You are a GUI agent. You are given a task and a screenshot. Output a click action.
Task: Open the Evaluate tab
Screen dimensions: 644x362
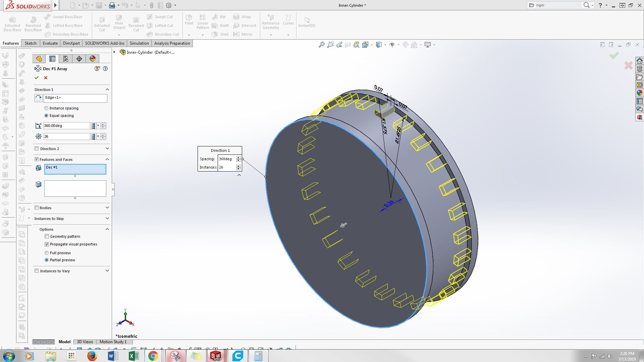tap(50, 43)
